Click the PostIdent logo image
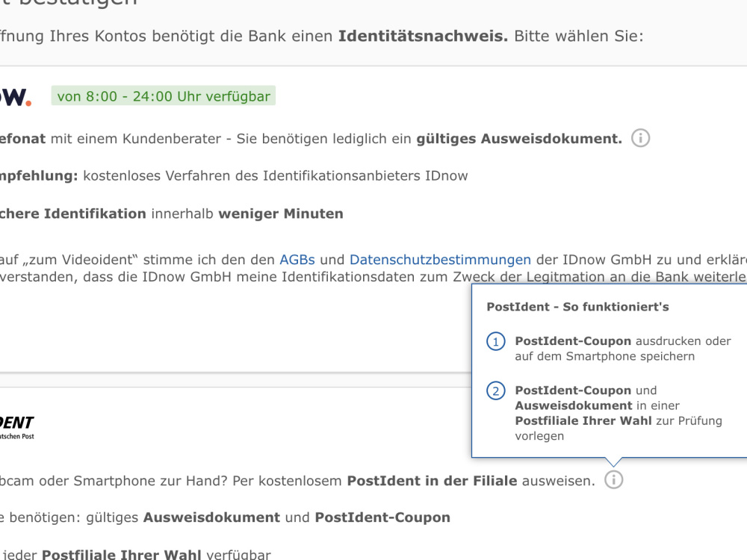Image resolution: width=747 pixels, height=560 pixels. 16,427
